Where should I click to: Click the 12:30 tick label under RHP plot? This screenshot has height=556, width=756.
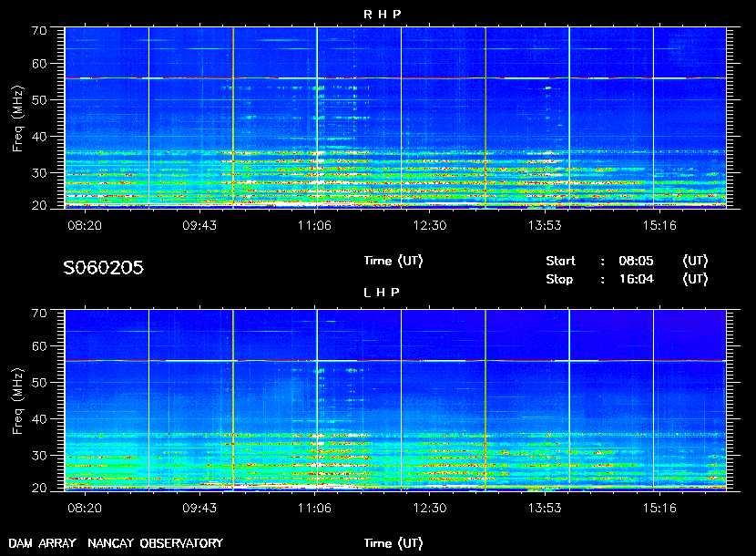click(430, 225)
